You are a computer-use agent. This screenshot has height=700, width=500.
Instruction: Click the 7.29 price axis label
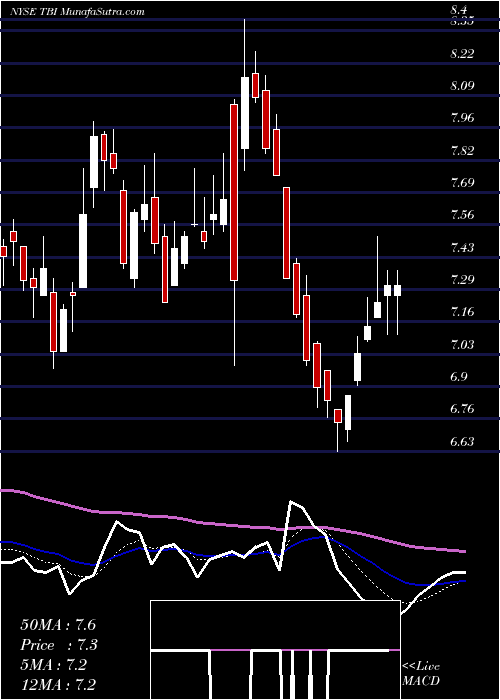click(462, 280)
